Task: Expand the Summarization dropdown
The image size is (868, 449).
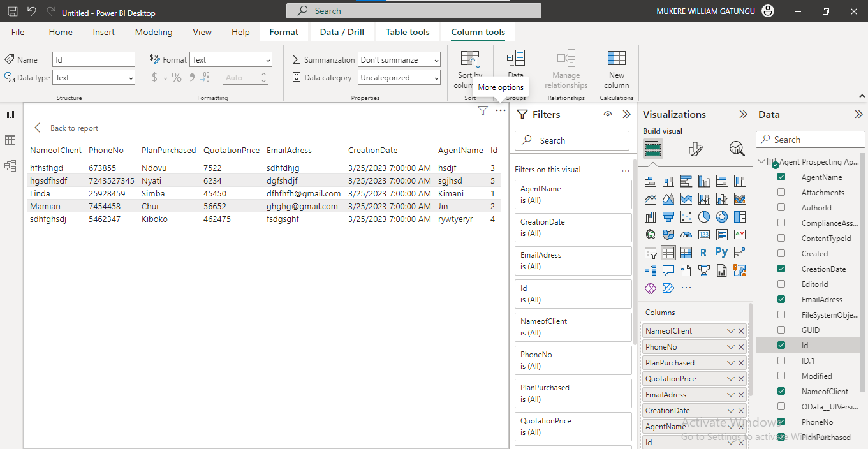Action: [x=399, y=60]
